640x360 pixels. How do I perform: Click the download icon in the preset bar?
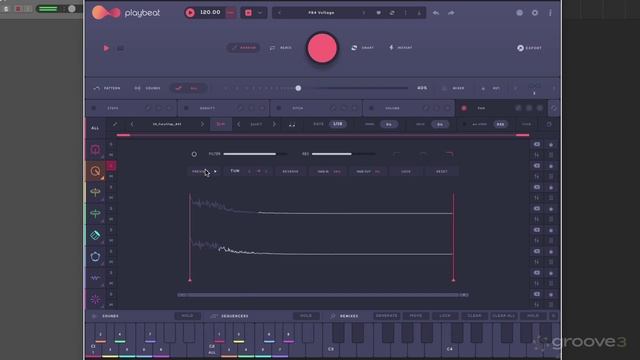pyautogui.click(x=419, y=13)
